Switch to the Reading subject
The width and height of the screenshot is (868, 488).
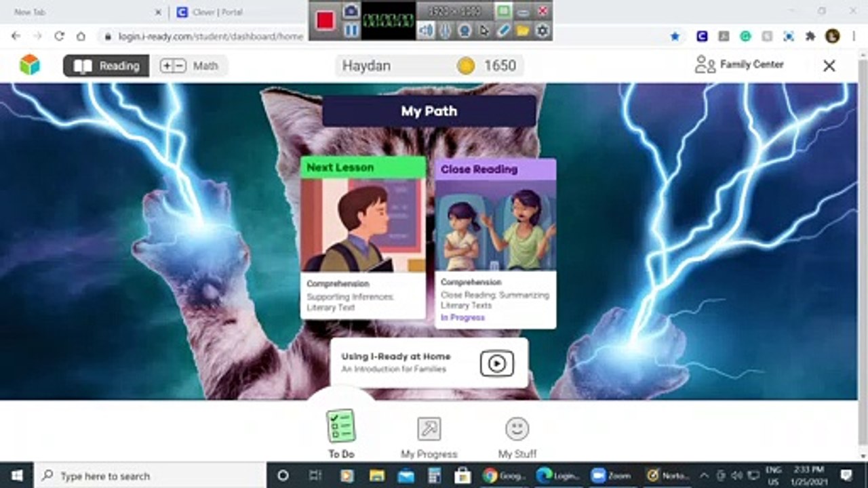click(106, 66)
